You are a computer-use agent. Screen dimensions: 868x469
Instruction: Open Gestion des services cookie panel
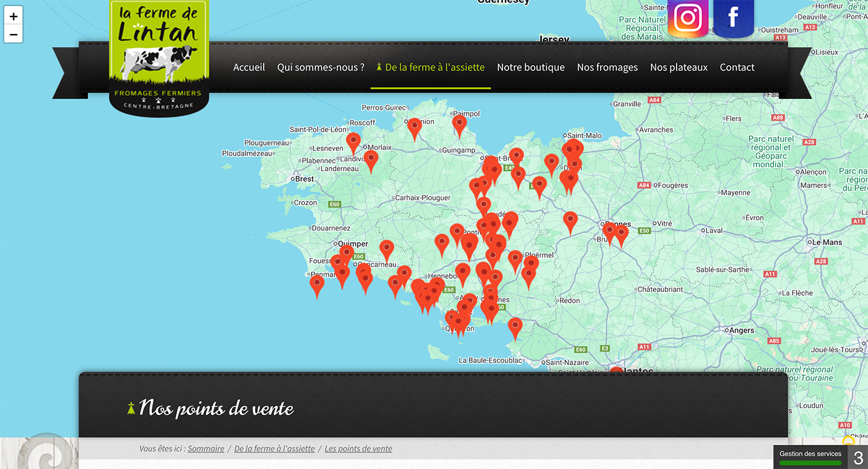click(810, 457)
